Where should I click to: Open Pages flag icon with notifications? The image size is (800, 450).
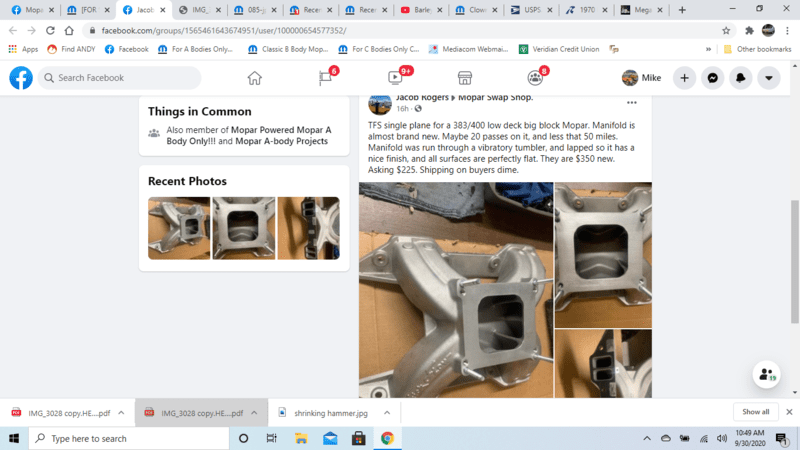[x=325, y=78]
